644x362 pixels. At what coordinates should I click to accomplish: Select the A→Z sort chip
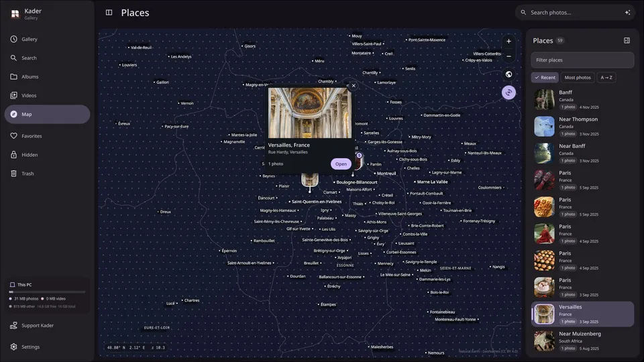coord(606,77)
